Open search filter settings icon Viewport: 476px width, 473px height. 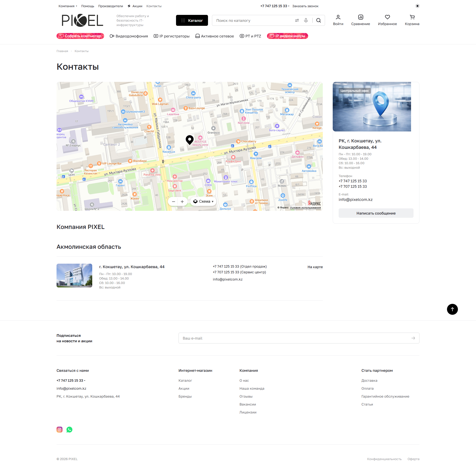tap(297, 20)
